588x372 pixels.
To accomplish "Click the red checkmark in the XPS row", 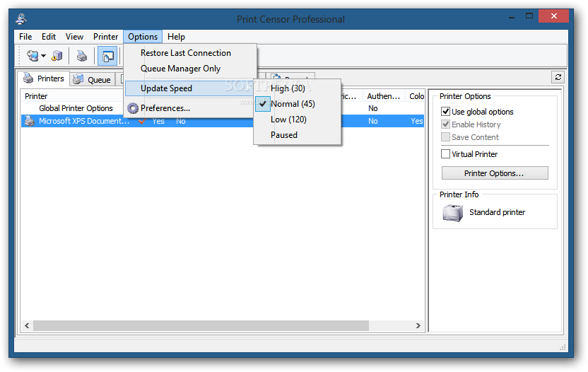I will click(142, 121).
